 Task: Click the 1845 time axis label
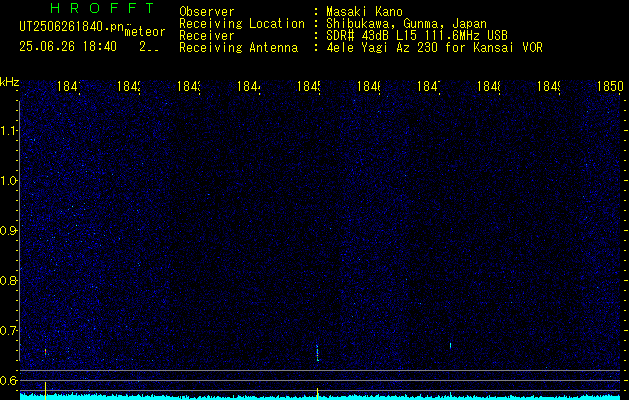point(308,86)
